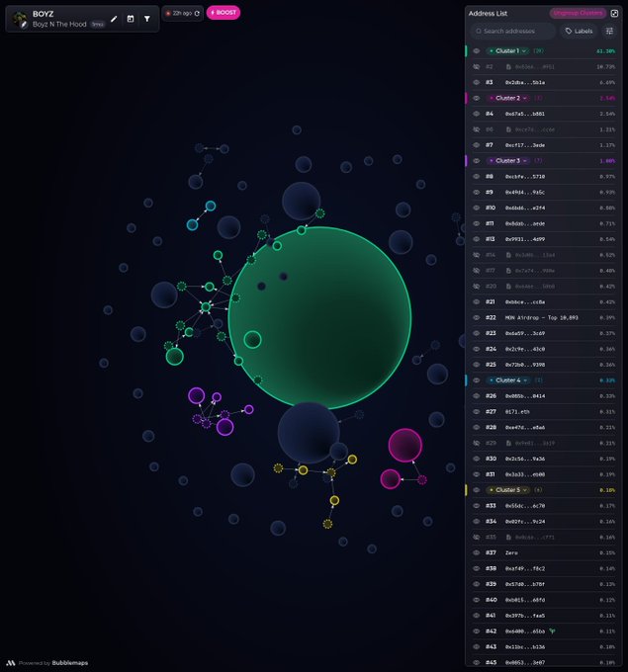Click the contract icon on row #29
Viewport: 628px width, 672px height.
click(x=508, y=443)
